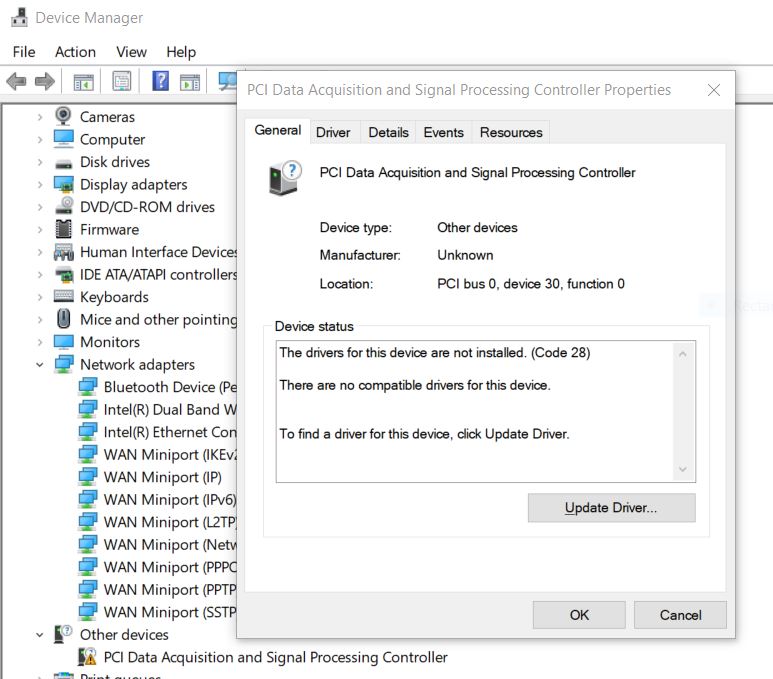Click OK in the Properties dialog

(x=579, y=615)
